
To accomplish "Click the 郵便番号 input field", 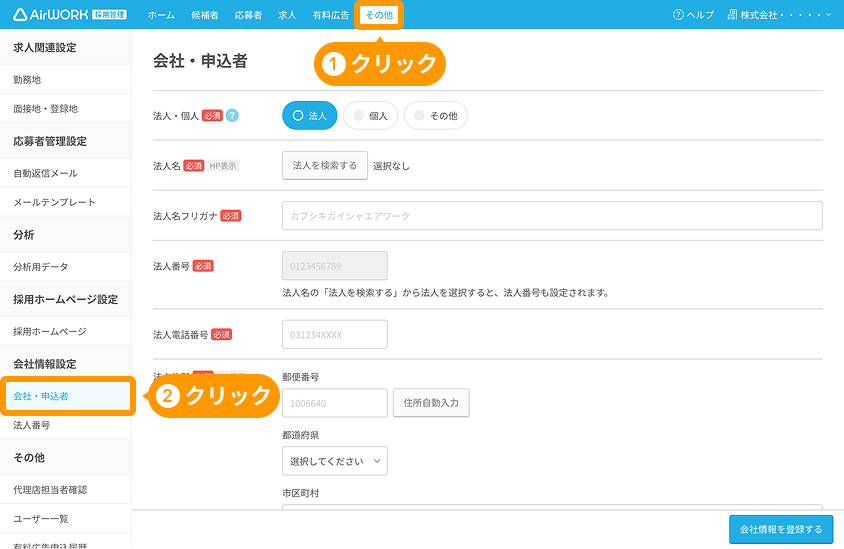I will [x=335, y=403].
